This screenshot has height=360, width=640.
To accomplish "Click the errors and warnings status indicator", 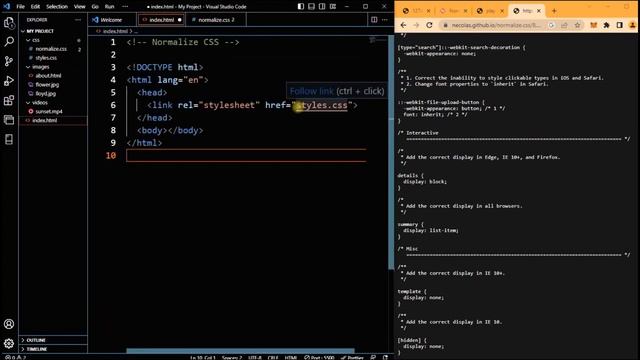I will [x=16, y=357].
